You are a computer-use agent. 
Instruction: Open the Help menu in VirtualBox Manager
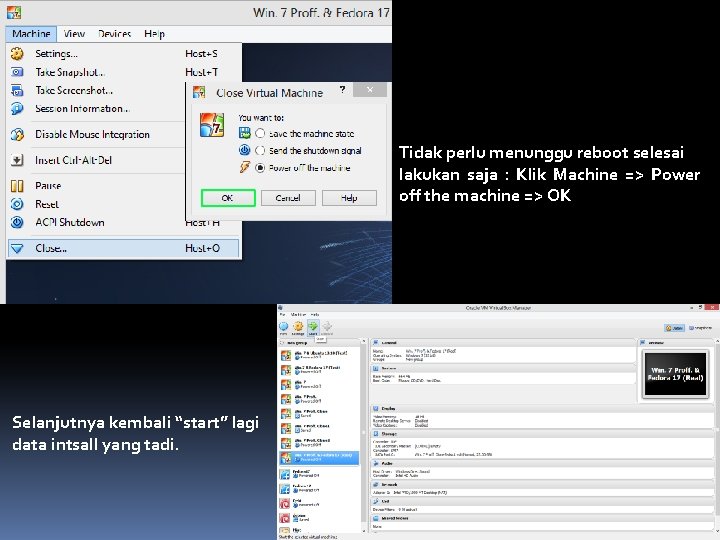pyautogui.click(x=315, y=315)
